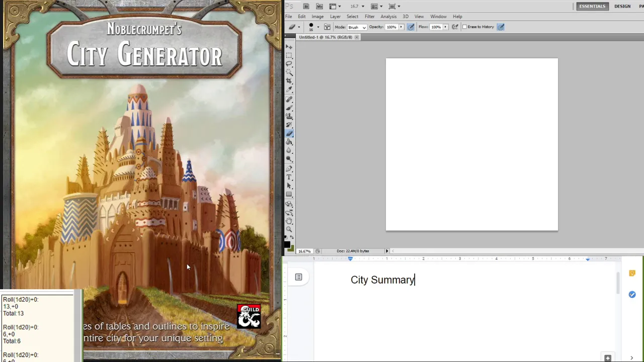Open Google Keep side panel icon
This screenshot has height=362, width=644.
pyautogui.click(x=632, y=273)
